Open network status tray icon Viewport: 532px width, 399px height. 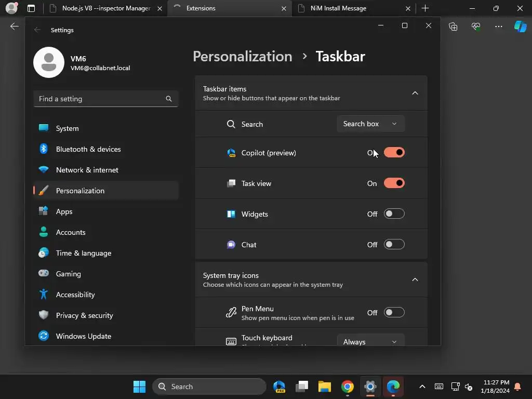point(455,387)
